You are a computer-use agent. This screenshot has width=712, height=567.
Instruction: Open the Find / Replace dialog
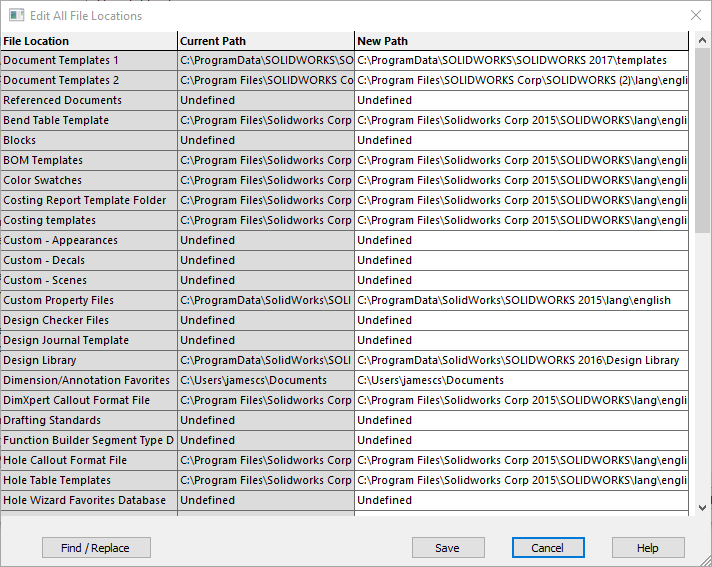(x=96, y=547)
